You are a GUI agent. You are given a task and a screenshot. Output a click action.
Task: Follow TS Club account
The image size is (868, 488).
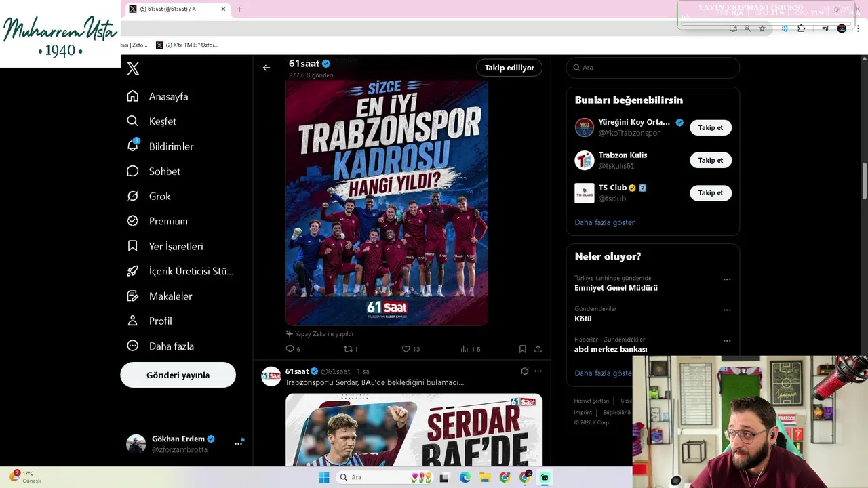pos(711,192)
